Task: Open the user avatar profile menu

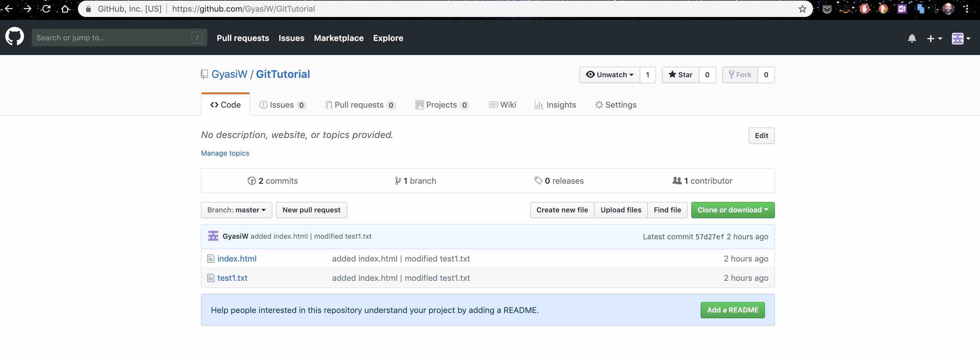Action: (961, 38)
